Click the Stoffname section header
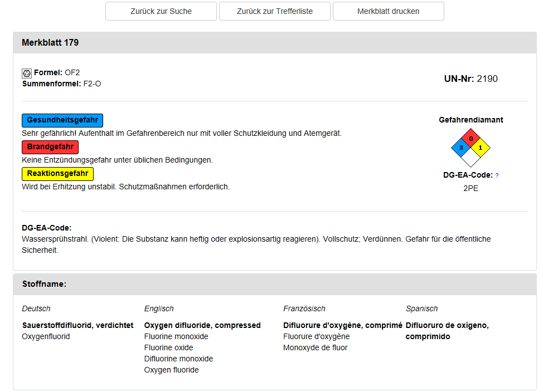This screenshot has width=543, height=392. click(x=44, y=284)
